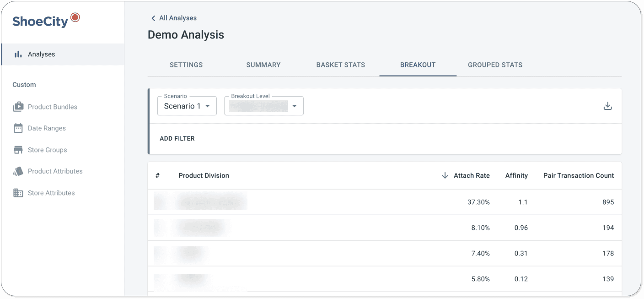Select the Product Attributes tag icon
Image resolution: width=644 pixels, height=299 pixels.
[x=18, y=171]
